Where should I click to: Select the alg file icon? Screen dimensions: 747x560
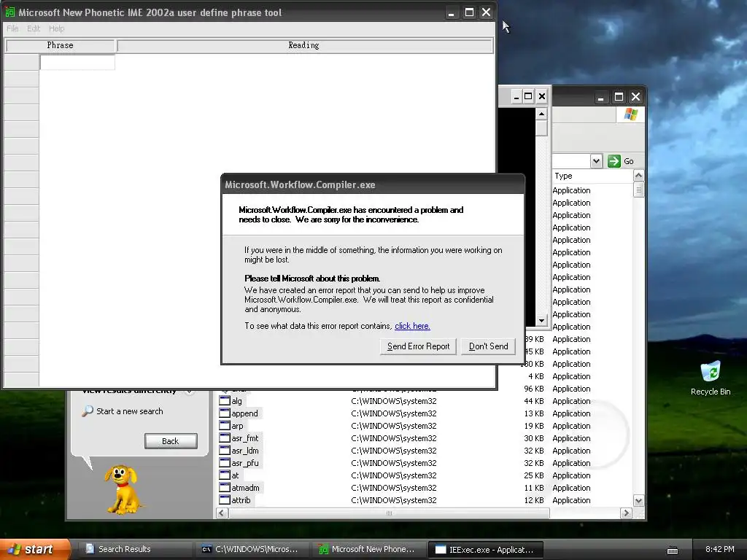click(225, 400)
